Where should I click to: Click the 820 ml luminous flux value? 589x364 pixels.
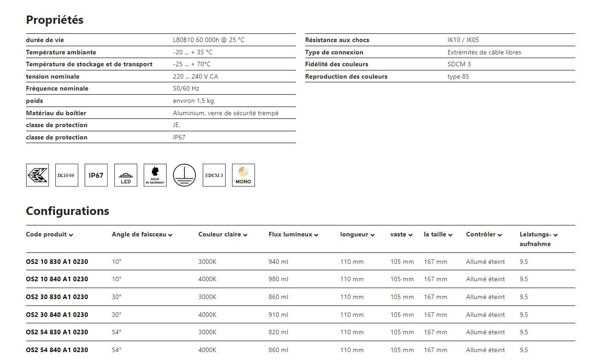pyautogui.click(x=278, y=332)
